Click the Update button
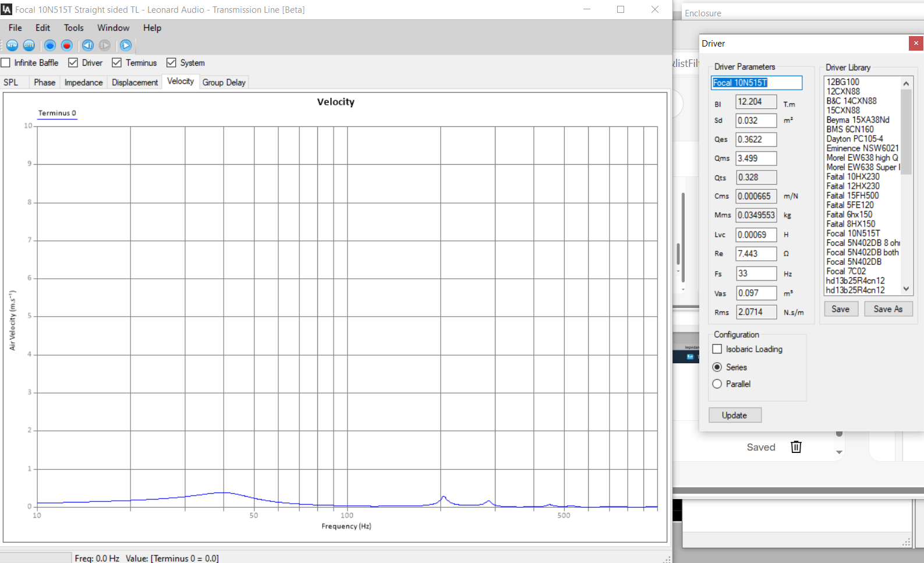Screen dimensions: 924x563 [735, 415]
